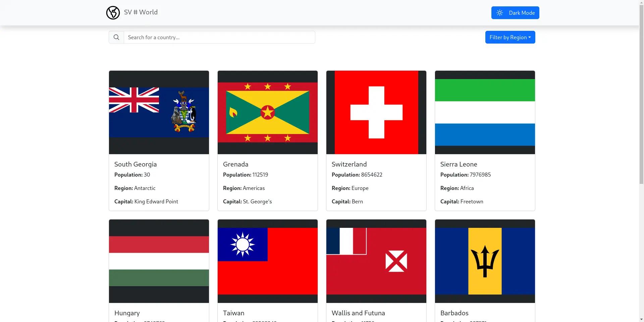Expand the Filter by Region dropdown
644x322 pixels.
[x=510, y=37]
